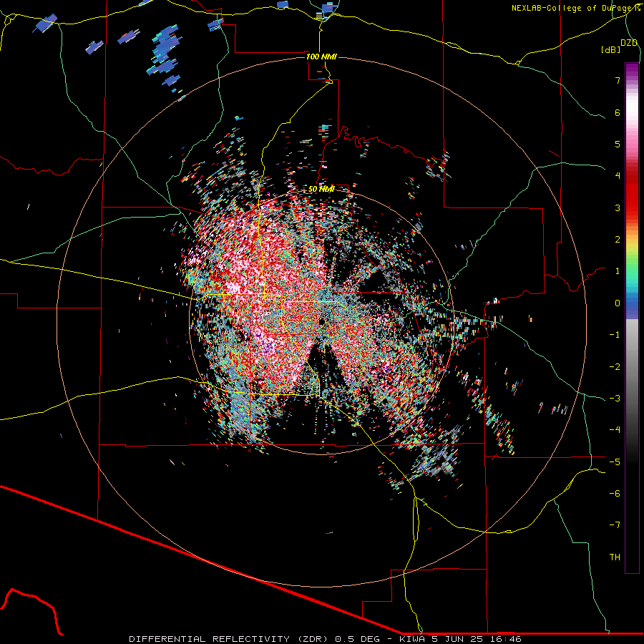Click the 5 JUN 25 date text

(457, 639)
